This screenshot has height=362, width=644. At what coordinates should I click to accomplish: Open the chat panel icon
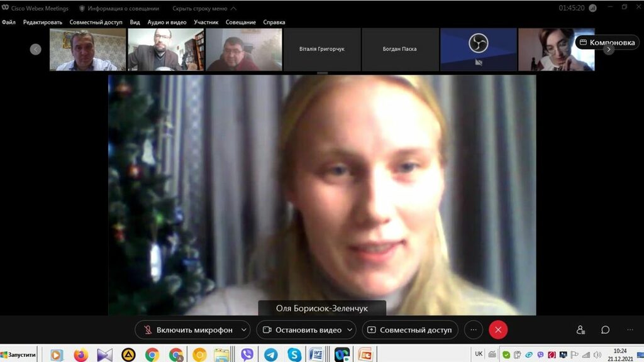click(605, 330)
